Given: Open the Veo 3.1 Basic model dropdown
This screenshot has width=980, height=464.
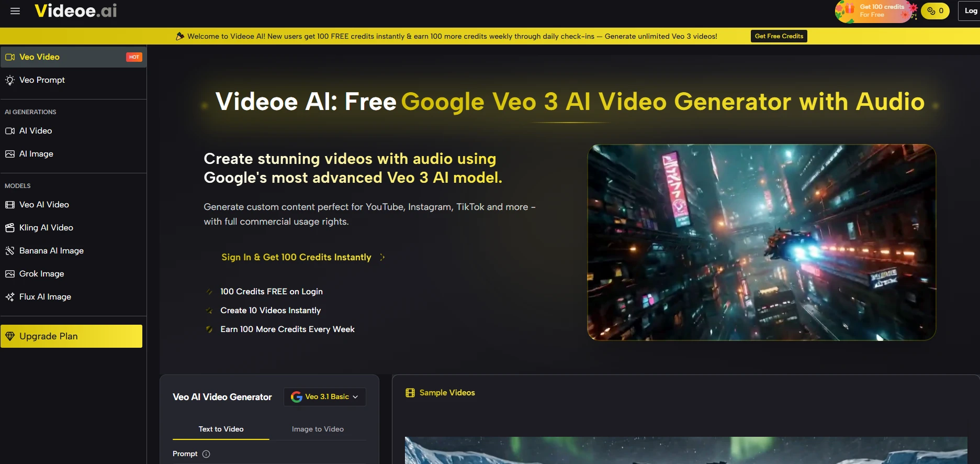Looking at the screenshot, I should point(325,397).
